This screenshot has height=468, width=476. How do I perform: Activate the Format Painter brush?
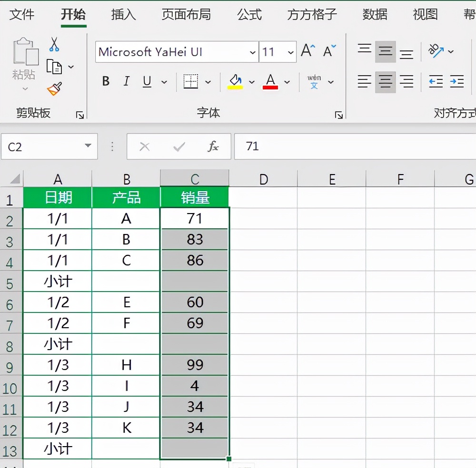[54, 88]
